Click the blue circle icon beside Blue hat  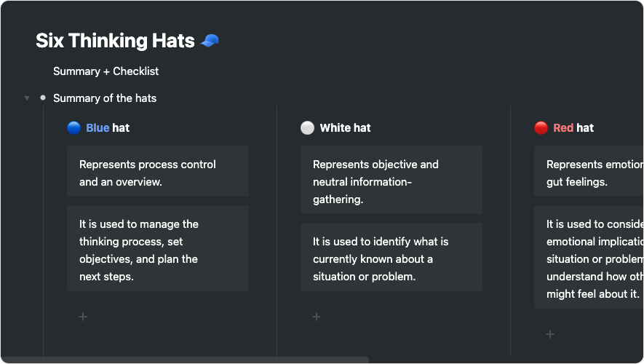tap(73, 128)
